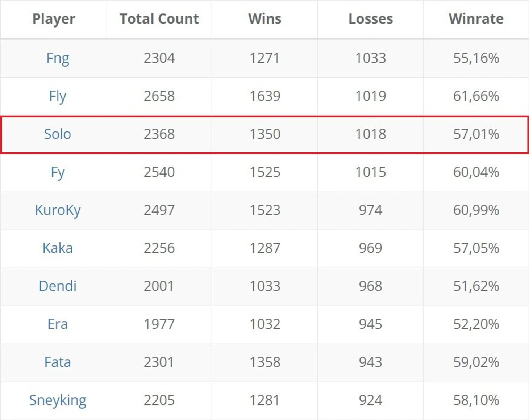Open the KuroKy player page

[58, 210]
